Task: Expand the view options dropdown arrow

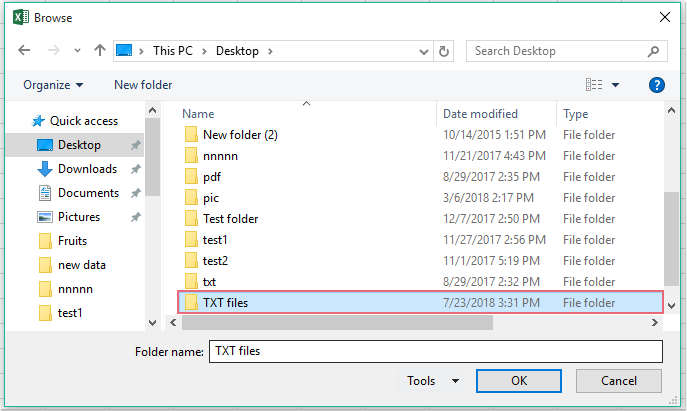Action: [616, 85]
